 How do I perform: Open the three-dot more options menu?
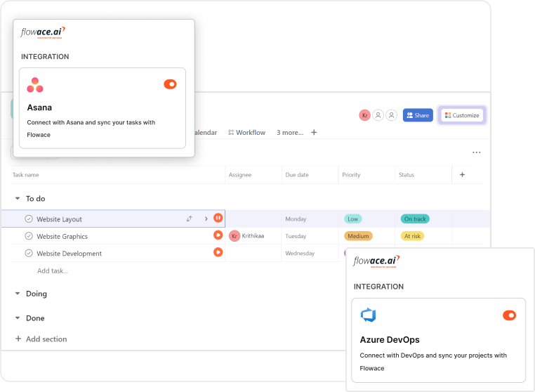click(477, 152)
